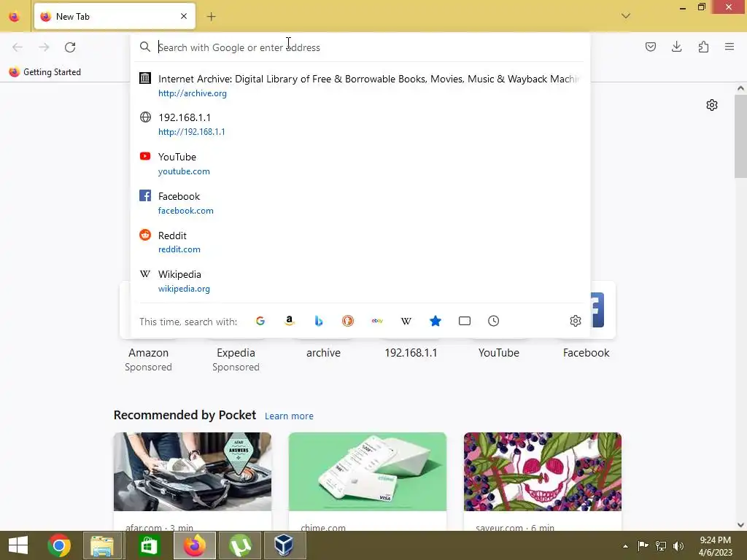Viewport: 747px width, 560px height.
Task: Open the Amazon Sponsored shortcut
Action: pyautogui.click(x=148, y=359)
